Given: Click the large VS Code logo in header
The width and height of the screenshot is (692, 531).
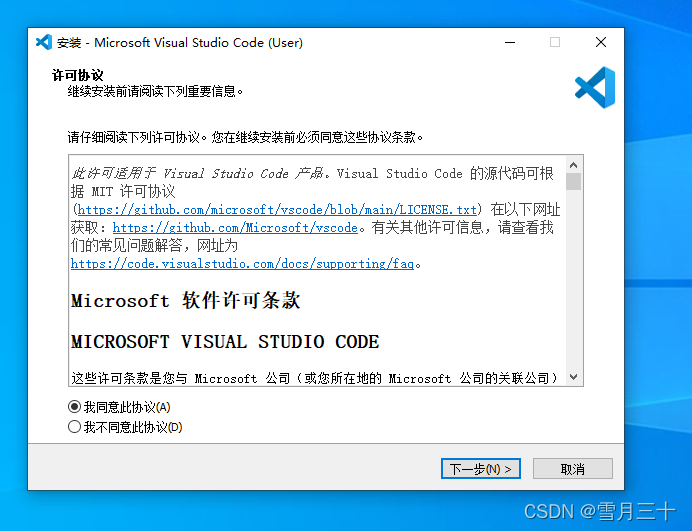Looking at the screenshot, I should click(595, 87).
